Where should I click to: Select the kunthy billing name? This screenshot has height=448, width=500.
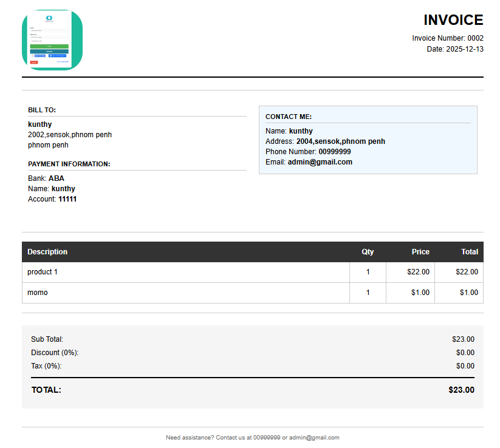coord(39,124)
